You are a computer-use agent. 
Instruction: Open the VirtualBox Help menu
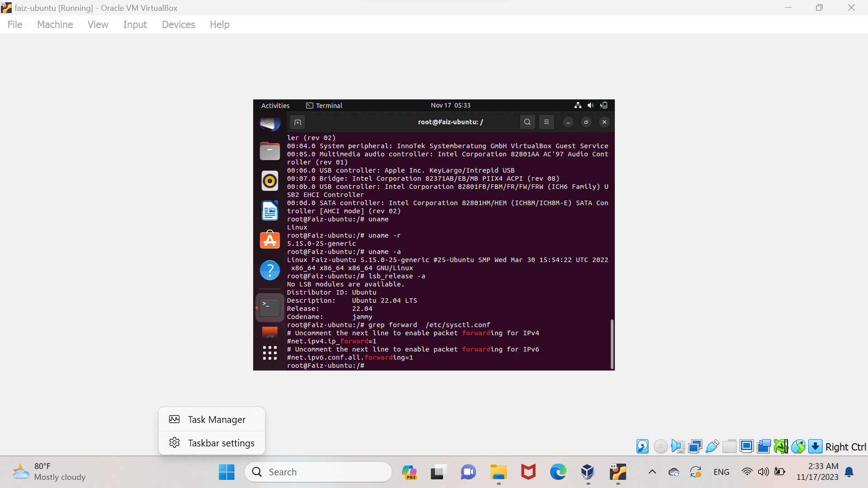tap(220, 24)
